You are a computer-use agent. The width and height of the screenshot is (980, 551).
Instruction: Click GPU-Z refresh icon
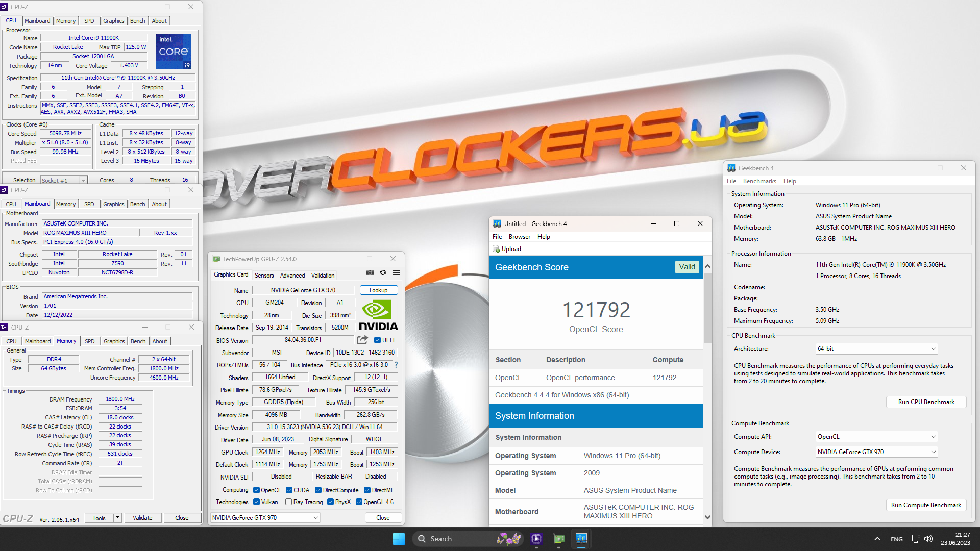(383, 273)
